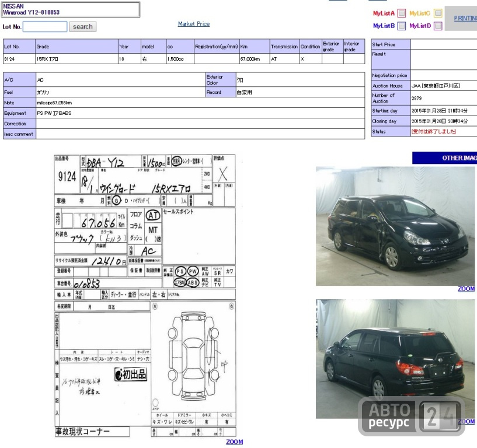
Task: Select lot number 9124 cell
Action: (19, 59)
